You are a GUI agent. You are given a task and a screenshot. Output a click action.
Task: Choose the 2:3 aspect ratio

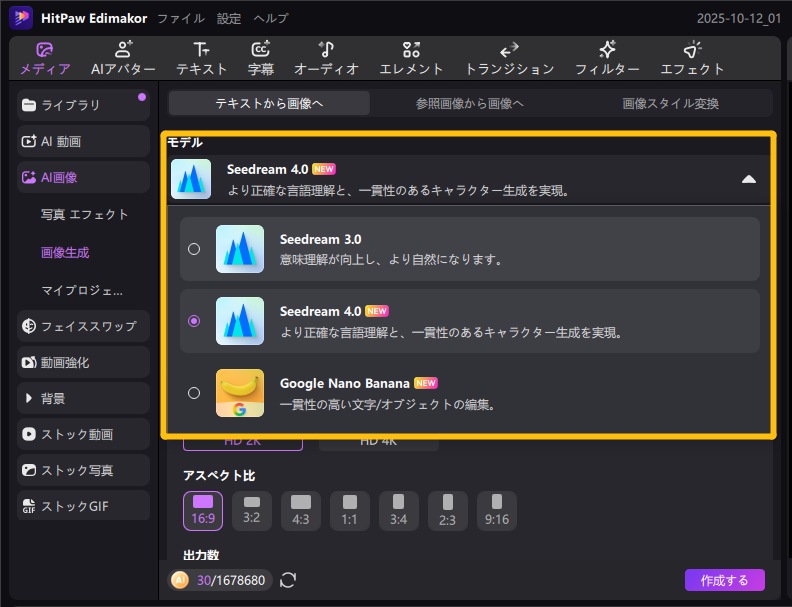pos(448,511)
